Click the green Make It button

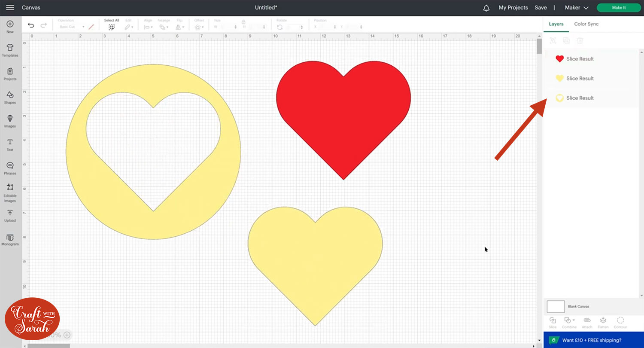tap(619, 8)
